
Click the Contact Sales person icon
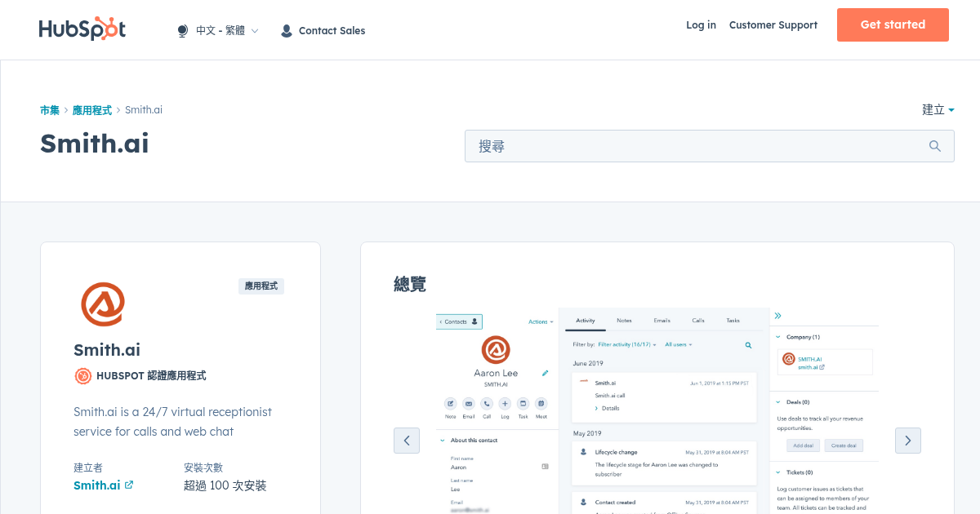(x=286, y=30)
